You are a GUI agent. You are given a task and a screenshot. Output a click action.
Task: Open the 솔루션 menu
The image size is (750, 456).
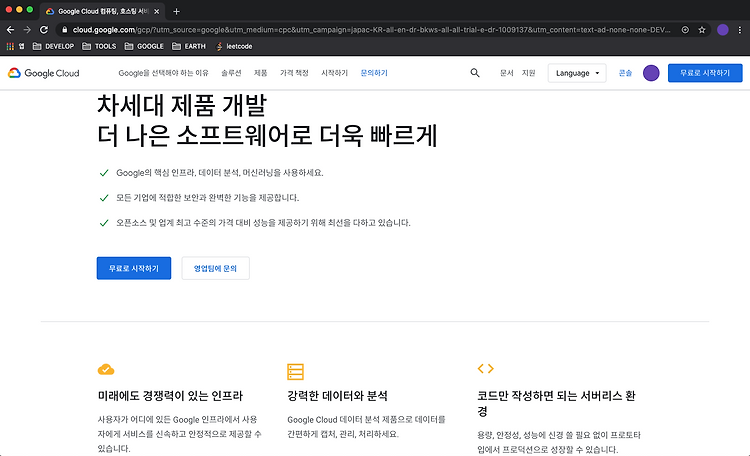(x=231, y=73)
